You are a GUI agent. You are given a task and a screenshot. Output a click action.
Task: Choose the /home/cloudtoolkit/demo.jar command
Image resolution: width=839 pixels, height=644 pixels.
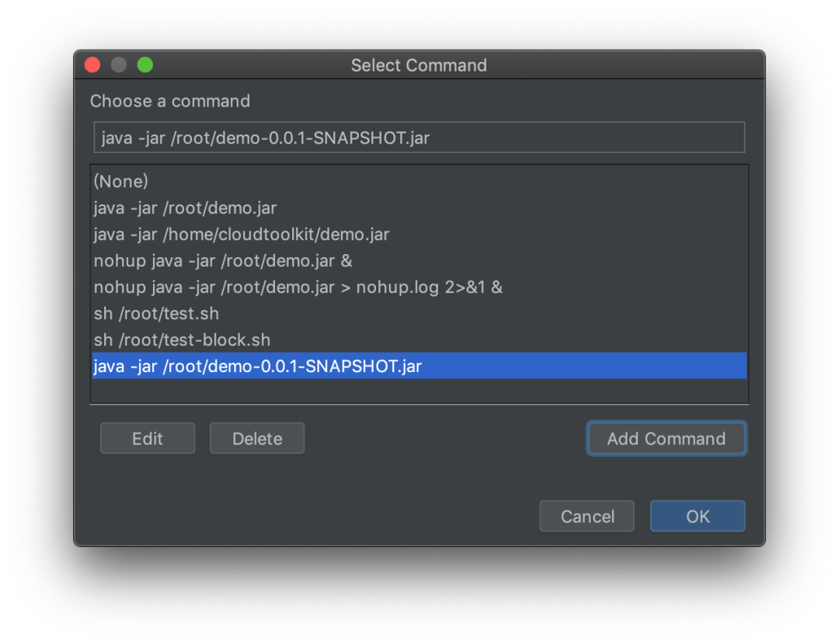(242, 235)
